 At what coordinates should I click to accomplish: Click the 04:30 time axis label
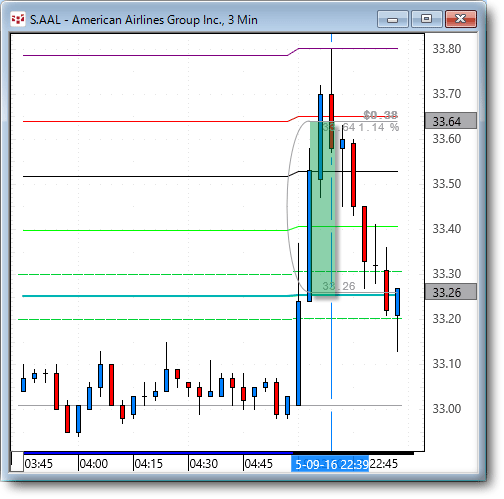point(204,464)
